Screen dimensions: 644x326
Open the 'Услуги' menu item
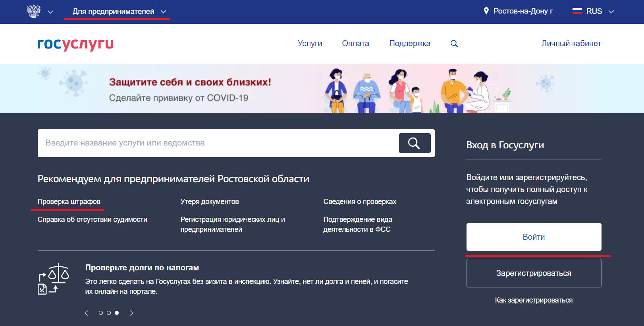tap(310, 43)
